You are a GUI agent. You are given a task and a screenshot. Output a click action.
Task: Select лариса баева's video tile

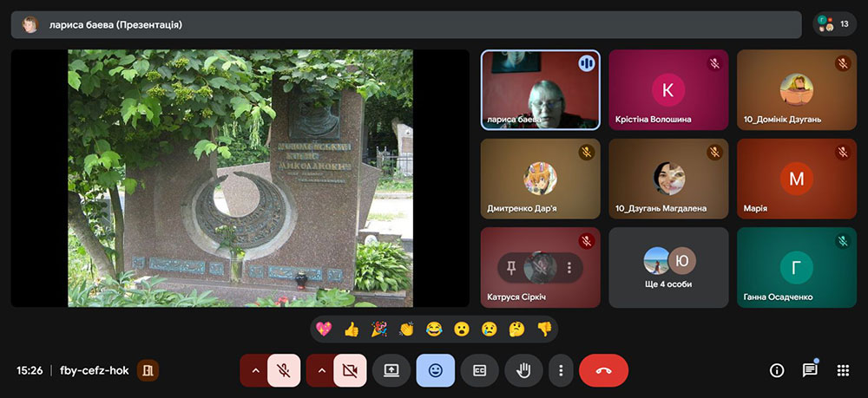coord(540,89)
